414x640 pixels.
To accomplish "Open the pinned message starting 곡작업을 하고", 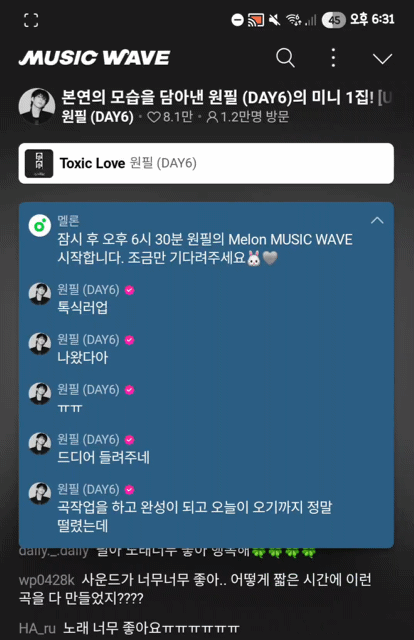I will tap(194, 516).
